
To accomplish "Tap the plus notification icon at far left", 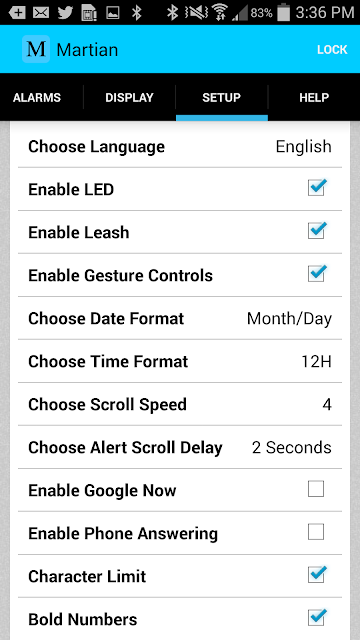I will 17,13.
